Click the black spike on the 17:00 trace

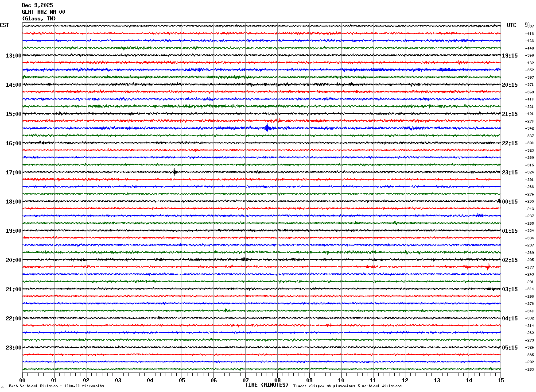click(175, 172)
